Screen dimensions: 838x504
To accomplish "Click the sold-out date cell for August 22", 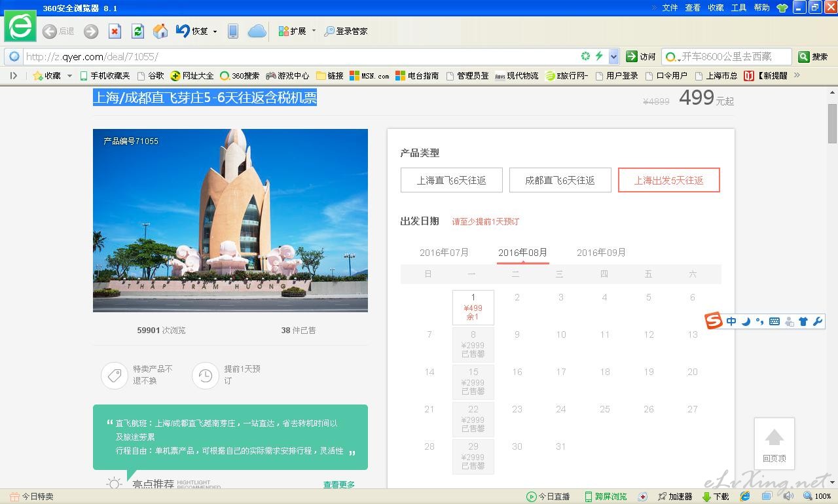I will pyautogui.click(x=473, y=420).
